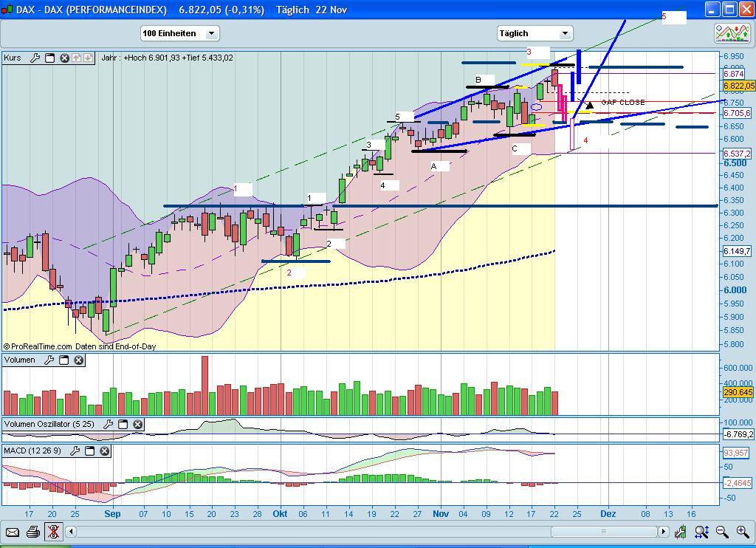Click price axis label 6.874

coord(733,74)
